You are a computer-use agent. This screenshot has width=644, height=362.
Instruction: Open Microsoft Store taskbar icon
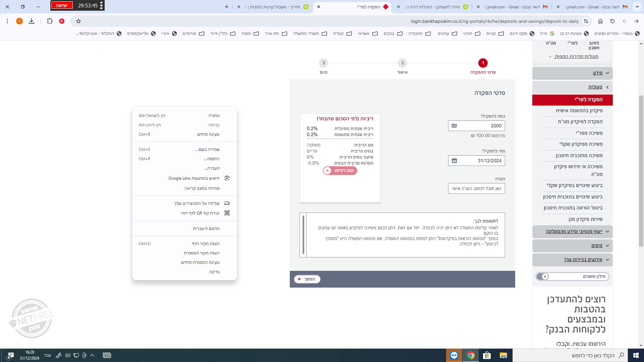487,355
